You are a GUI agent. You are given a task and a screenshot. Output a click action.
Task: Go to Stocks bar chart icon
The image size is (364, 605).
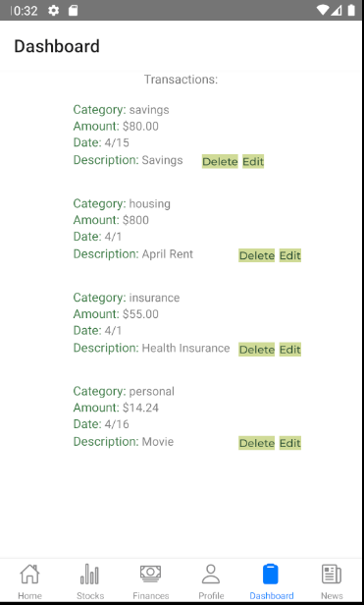(90, 575)
